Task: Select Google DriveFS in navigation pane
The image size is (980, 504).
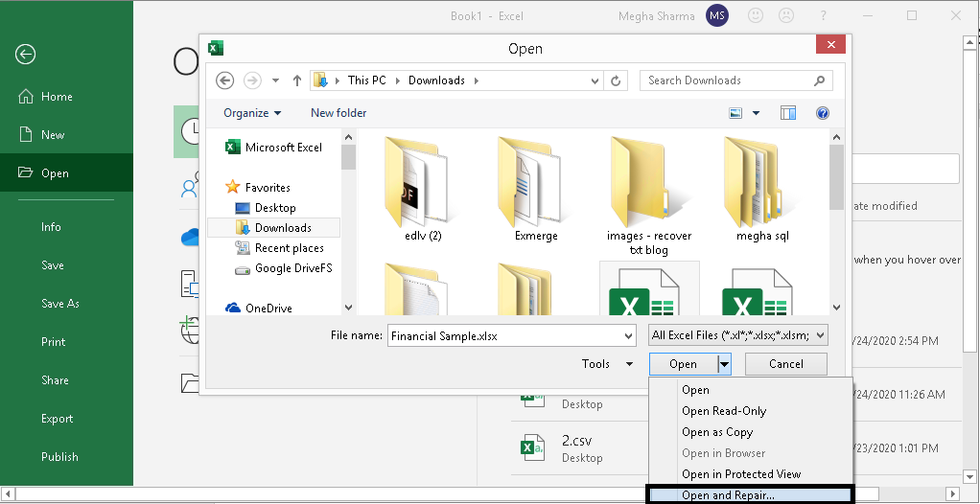Action: (284, 268)
